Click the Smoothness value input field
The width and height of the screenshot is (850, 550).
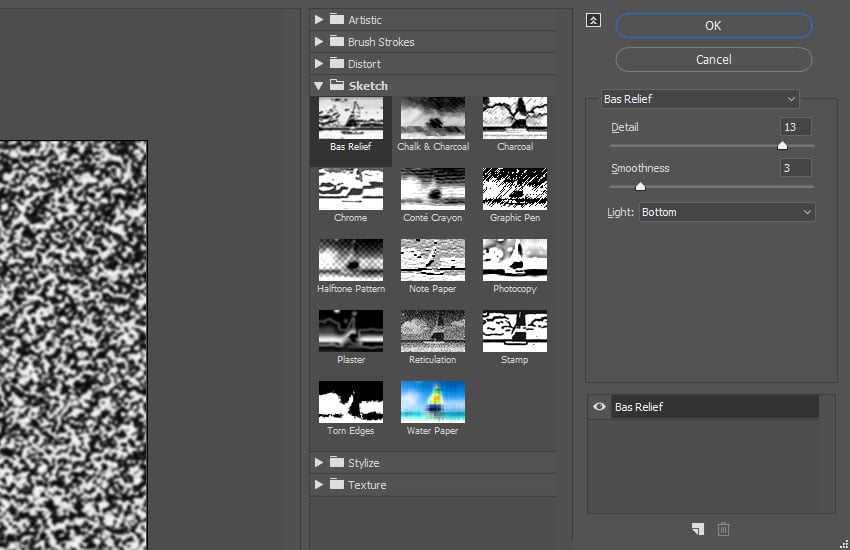[795, 168]
